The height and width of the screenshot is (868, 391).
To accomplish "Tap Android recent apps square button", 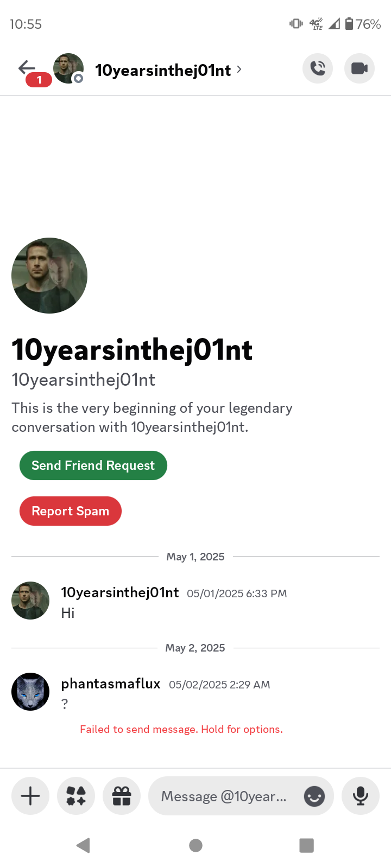I will 307,845.
